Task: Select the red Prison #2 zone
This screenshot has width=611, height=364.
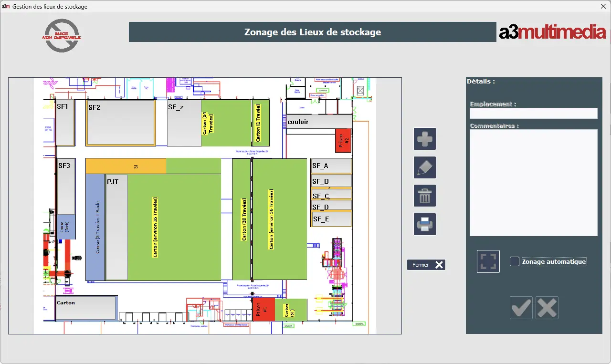Action: (x=343, y=140)
